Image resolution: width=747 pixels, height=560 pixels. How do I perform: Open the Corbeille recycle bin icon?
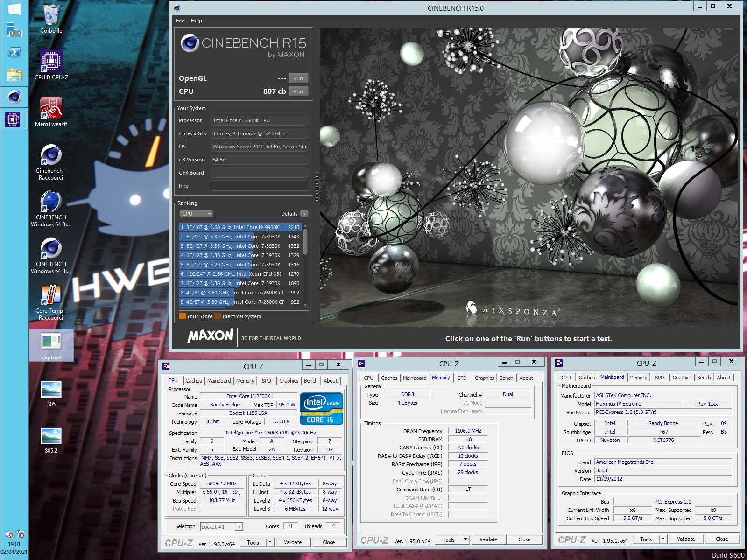[51, 19]
